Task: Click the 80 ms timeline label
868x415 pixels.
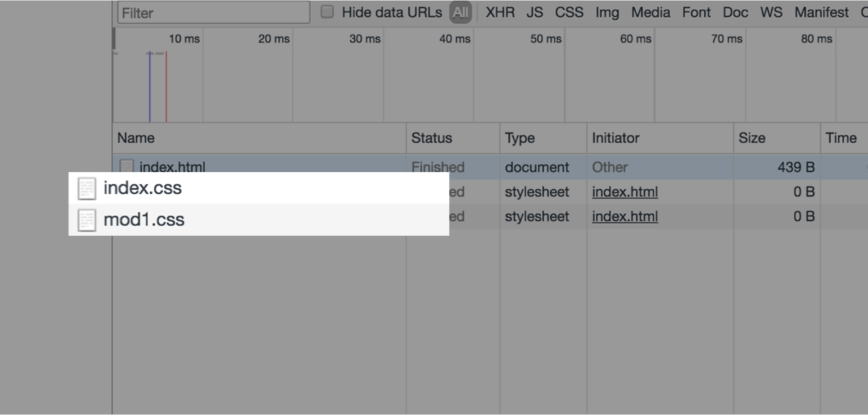Action: pos(817,39)
